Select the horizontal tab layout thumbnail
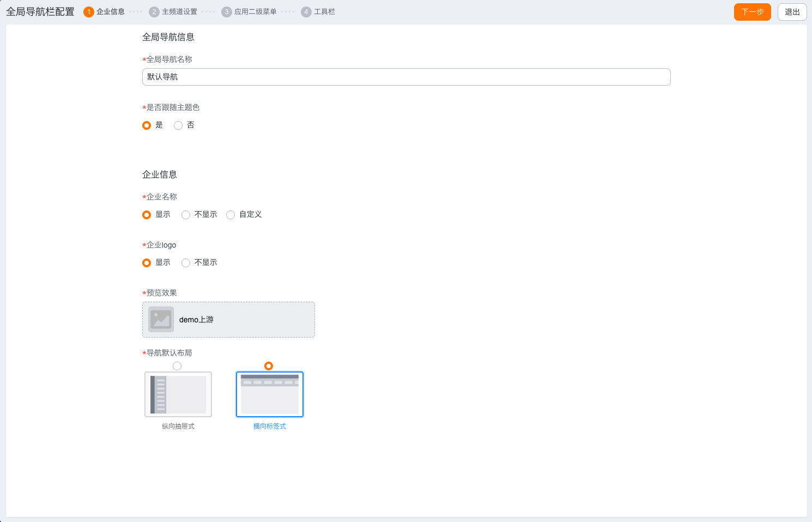812x522 pixels. click(x=270, y=394)
